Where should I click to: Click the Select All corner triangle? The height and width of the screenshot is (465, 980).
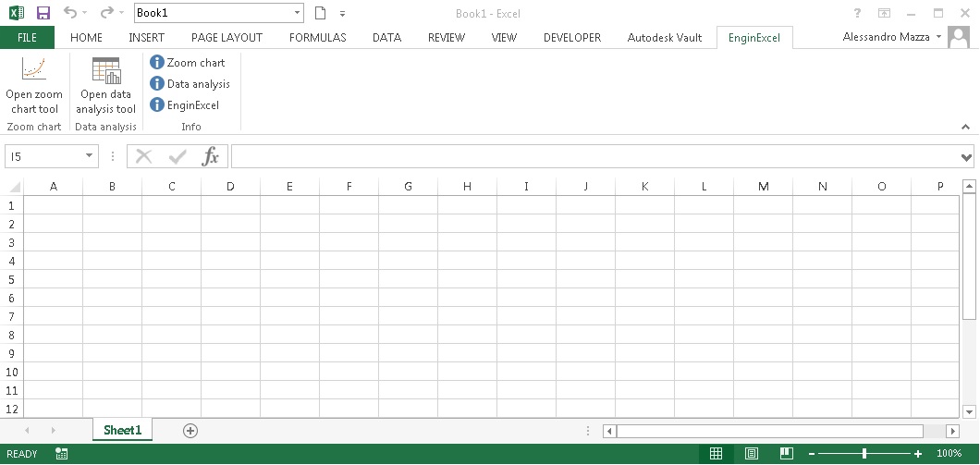point(14,187)
